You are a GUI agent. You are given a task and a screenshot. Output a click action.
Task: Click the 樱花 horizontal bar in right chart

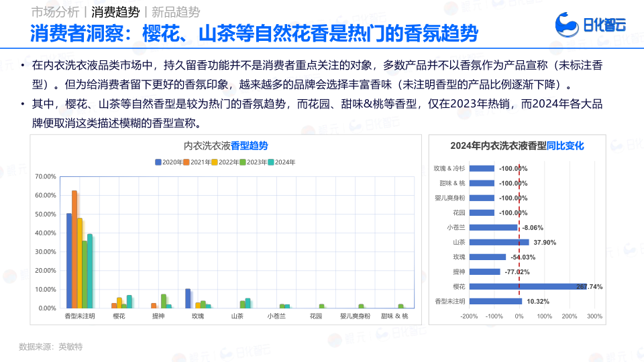point(528,286)
